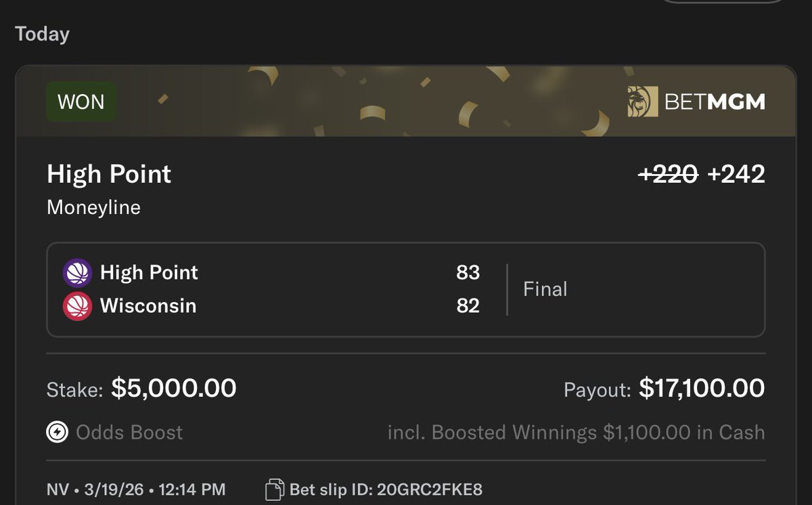Viewport: 812px width, 505px height.
Task: Copy bet slip ID using copy icon
Action: tap(275, 489)
